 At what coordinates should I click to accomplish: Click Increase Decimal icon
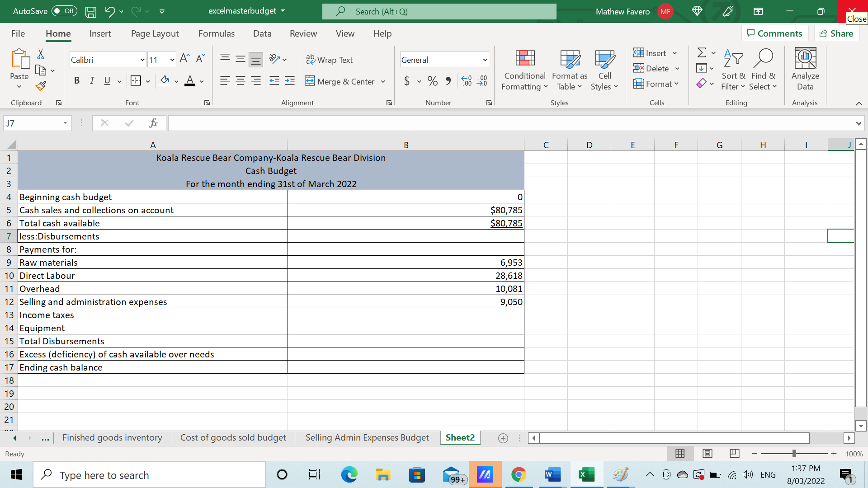[467, 81]
